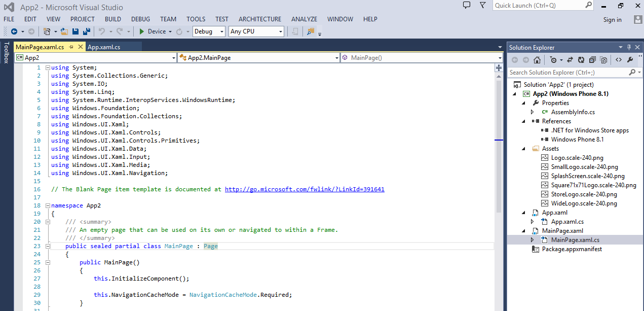Toggle Show All Files in Solution Explorer
The height and width of the screenshot is (311, 644).
pos(603,60)
